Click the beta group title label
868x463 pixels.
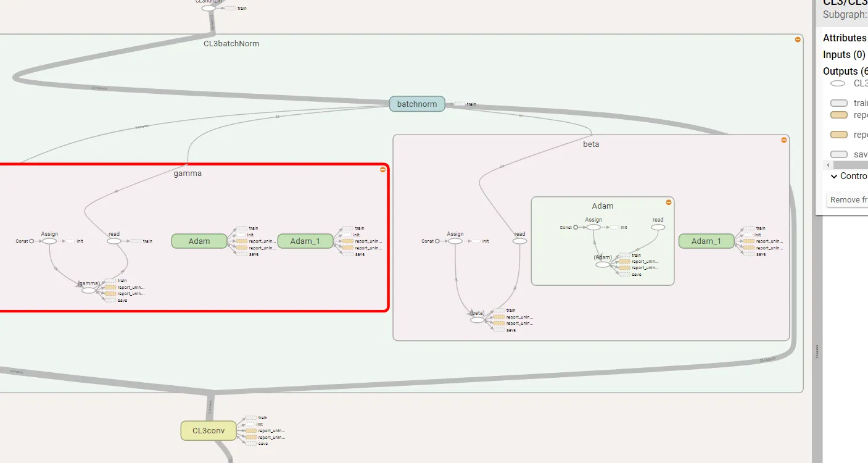tap(591, 144)
